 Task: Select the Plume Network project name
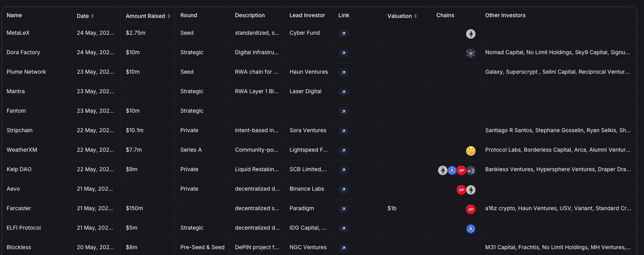point(26,72)
